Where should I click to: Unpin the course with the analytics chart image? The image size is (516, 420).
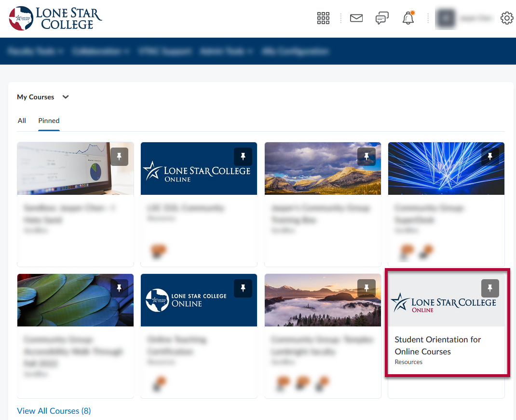click(x=119, y=156)
